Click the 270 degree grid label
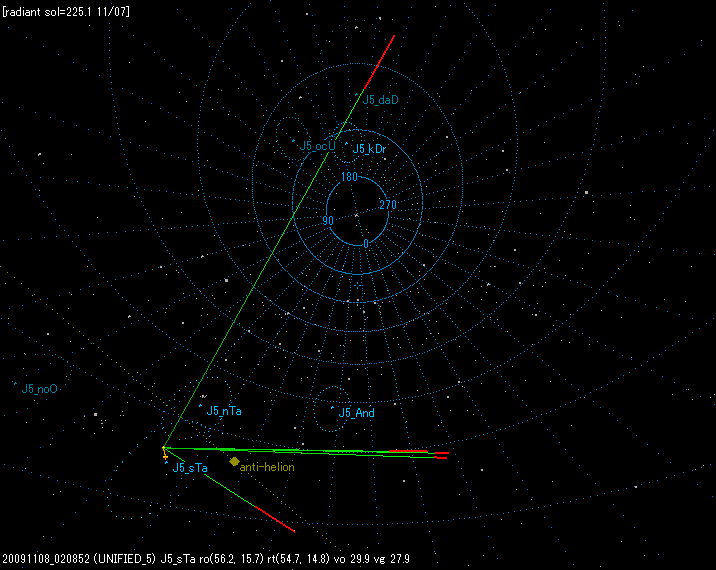 pyautogui.click(x=388, y=205)
